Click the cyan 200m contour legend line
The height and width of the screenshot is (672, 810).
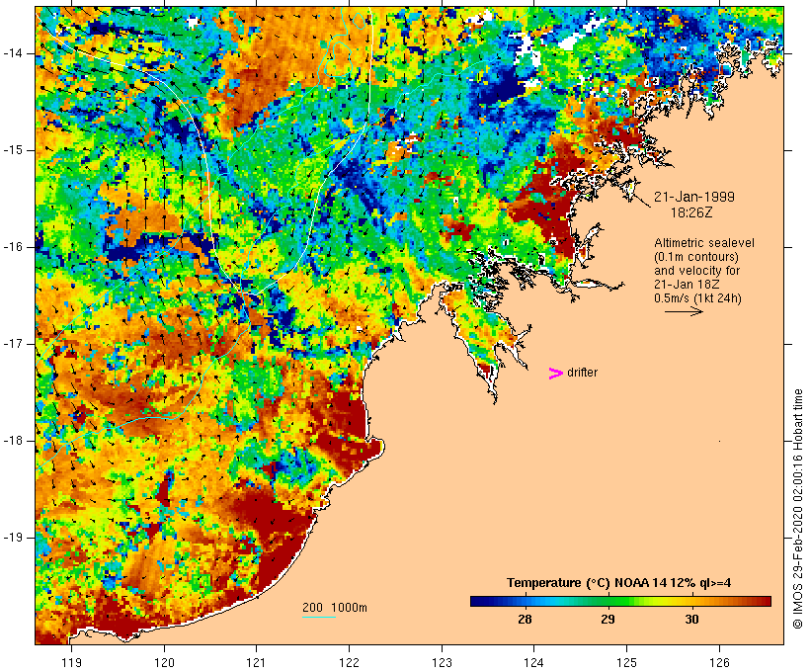(319, 617)
